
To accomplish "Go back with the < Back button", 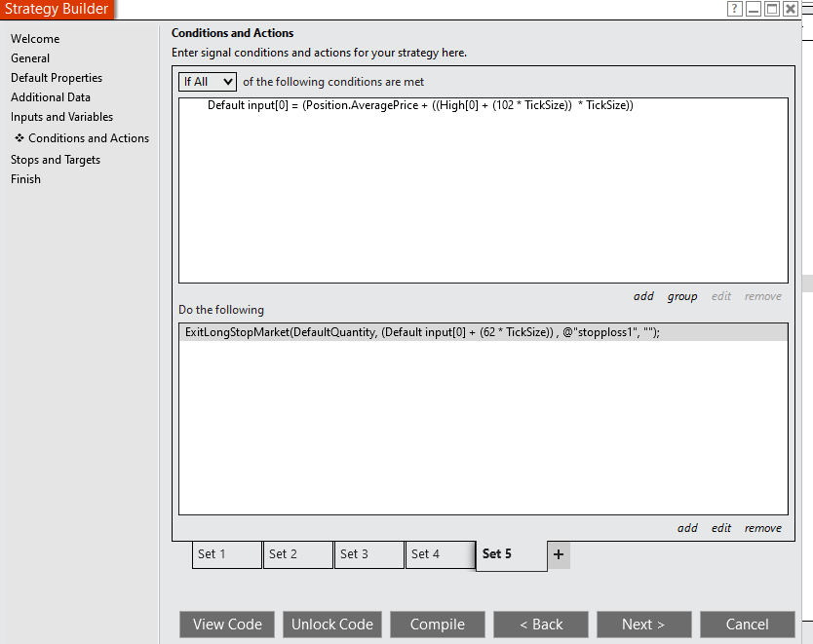I will [x=541, y=625].
